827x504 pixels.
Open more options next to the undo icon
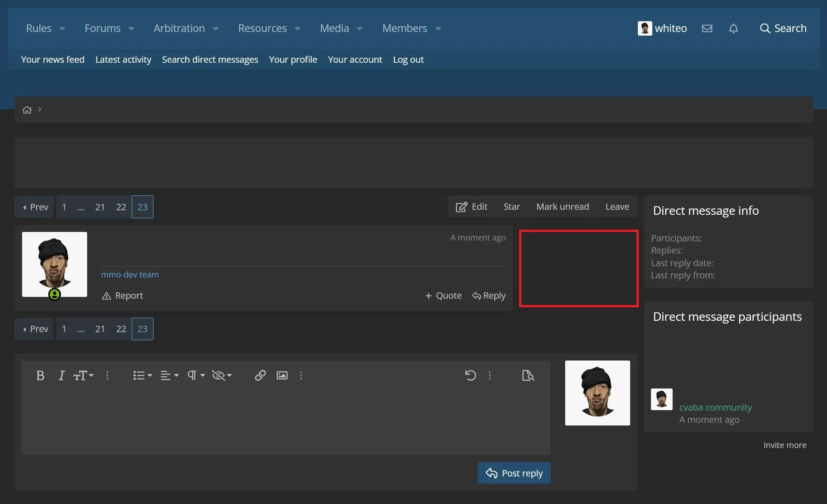pyautogui.click(x=490, y=375)
